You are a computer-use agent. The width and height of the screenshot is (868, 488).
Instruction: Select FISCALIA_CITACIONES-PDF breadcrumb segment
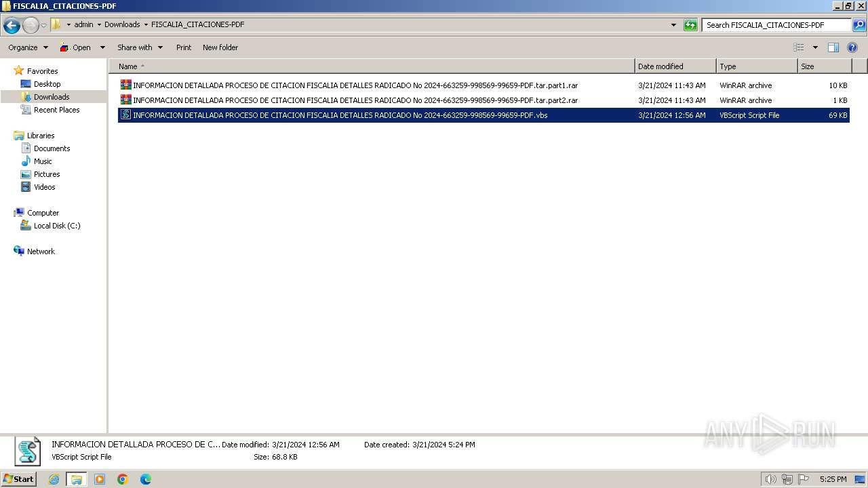(x=197, y=24)
